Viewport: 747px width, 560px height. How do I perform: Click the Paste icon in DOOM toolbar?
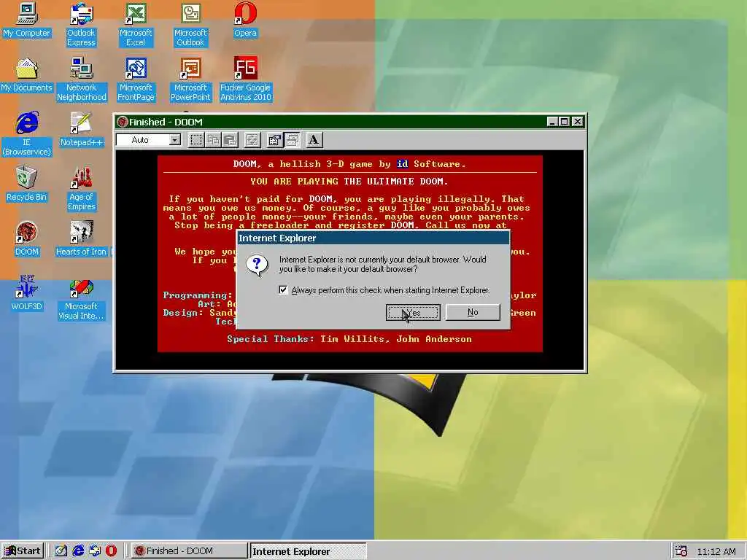(230, 140)
